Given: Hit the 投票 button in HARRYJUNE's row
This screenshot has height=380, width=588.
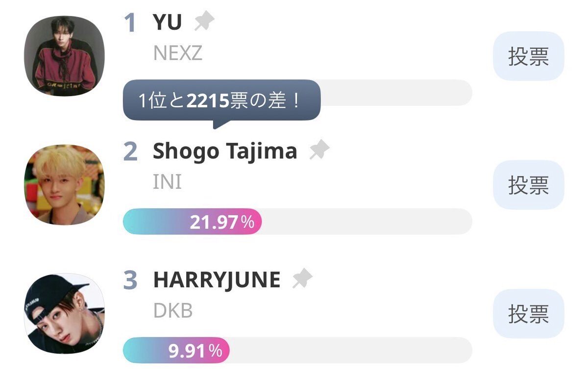Looking at the screenshot, I should click(528, 314).
